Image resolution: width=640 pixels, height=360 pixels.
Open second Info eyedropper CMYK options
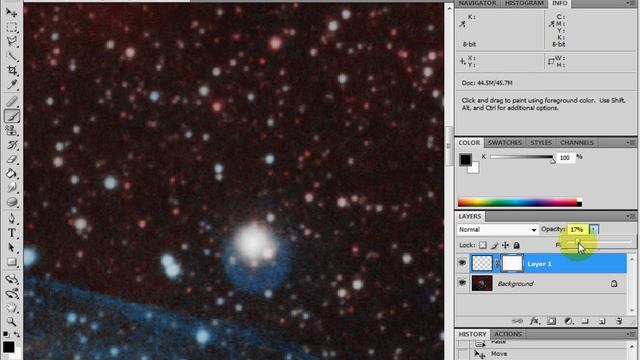tap(552, 24)
